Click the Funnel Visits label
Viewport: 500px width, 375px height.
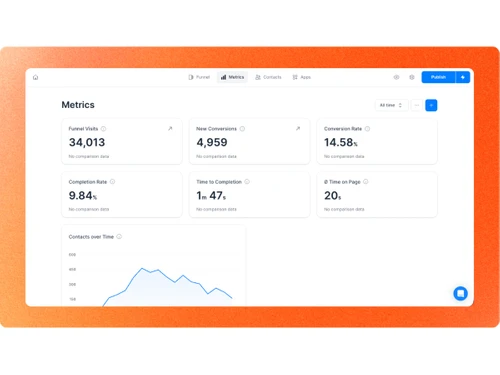click(83, 129)
